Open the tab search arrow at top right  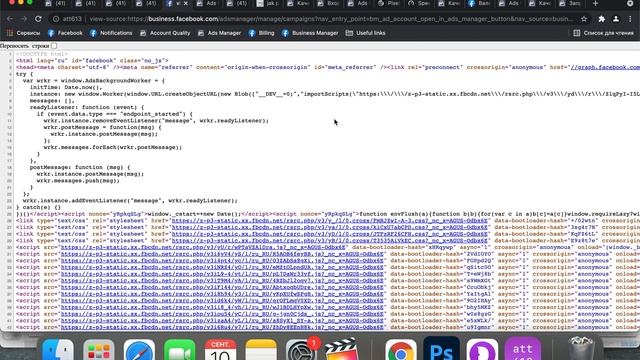click(630, 3)
